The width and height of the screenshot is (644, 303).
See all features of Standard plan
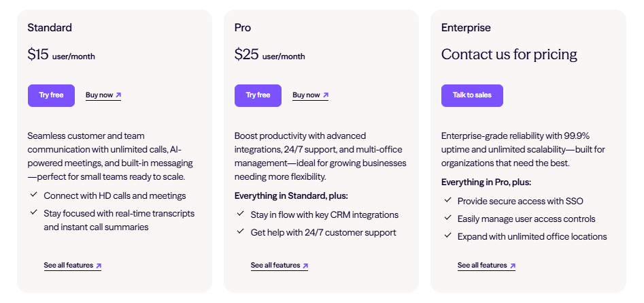(x=69, y=265)
